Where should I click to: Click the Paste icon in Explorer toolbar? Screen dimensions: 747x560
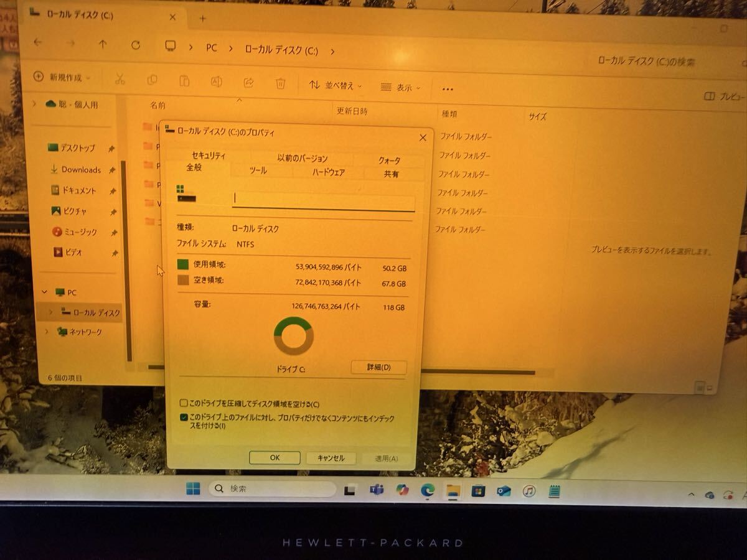(184, 81)
